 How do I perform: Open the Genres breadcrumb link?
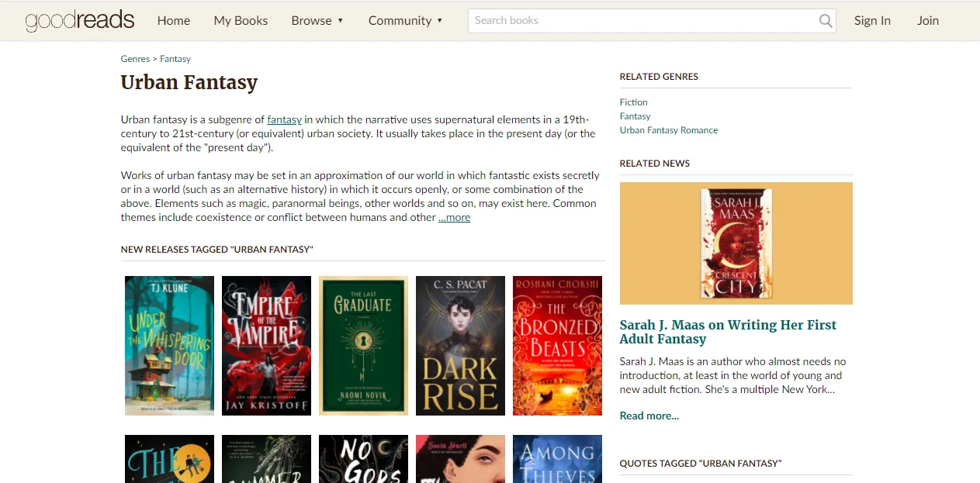point(135,59)
